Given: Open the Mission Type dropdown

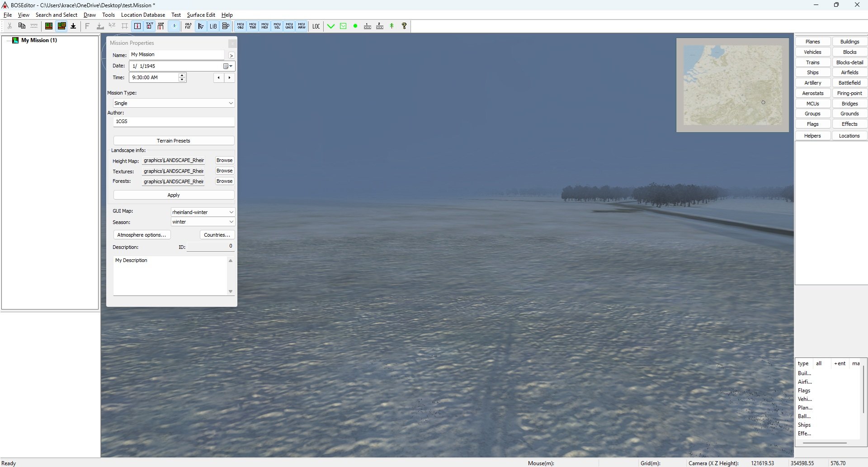Looking at the screenshot, I should [x=174, y=103].
